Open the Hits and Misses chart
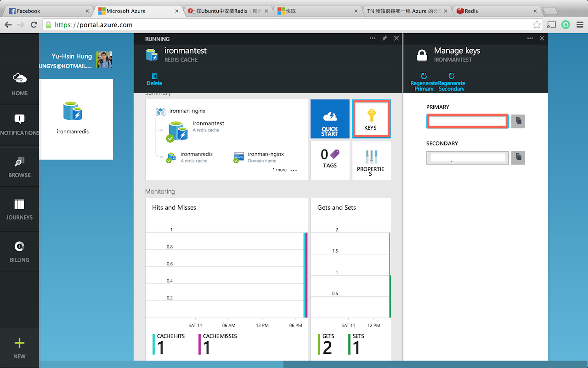This screenshot has height=368, width=588. 227,279
